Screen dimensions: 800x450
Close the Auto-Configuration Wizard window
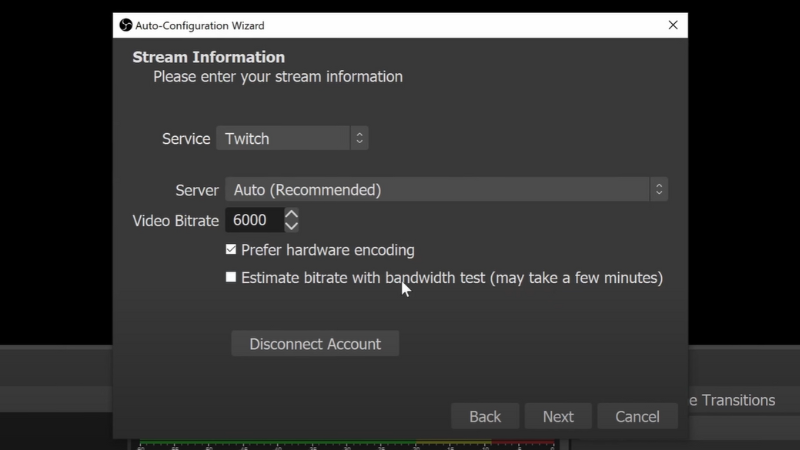pyautogui.click(x=673, y=25)
